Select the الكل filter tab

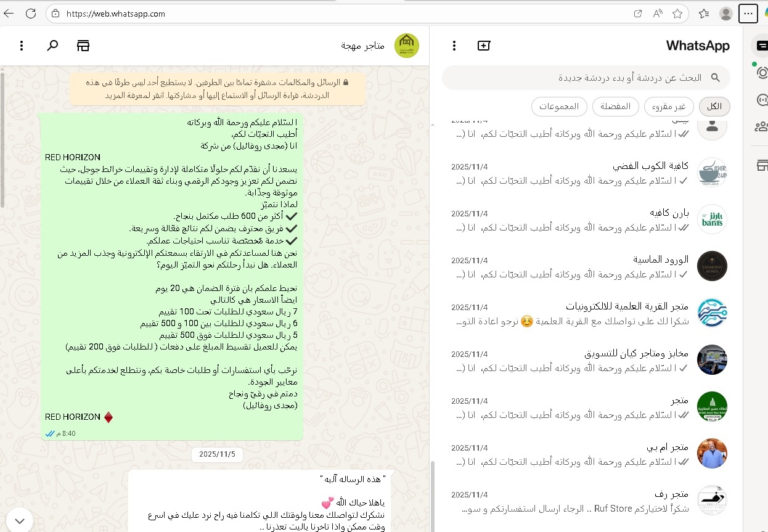point(714,106)
